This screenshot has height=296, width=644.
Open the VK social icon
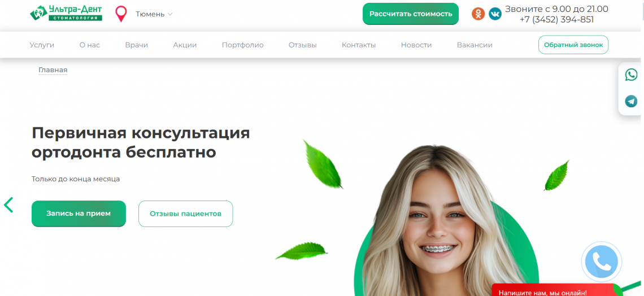[495, 14]
